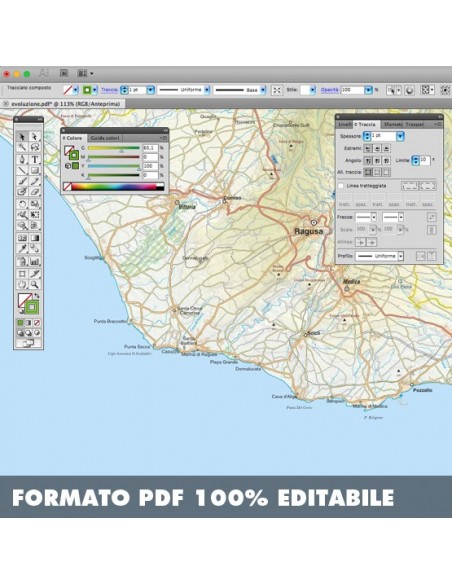Set round cap in Estremi row
This screenshot has width=452, height=584.
[x=377, y=149]
